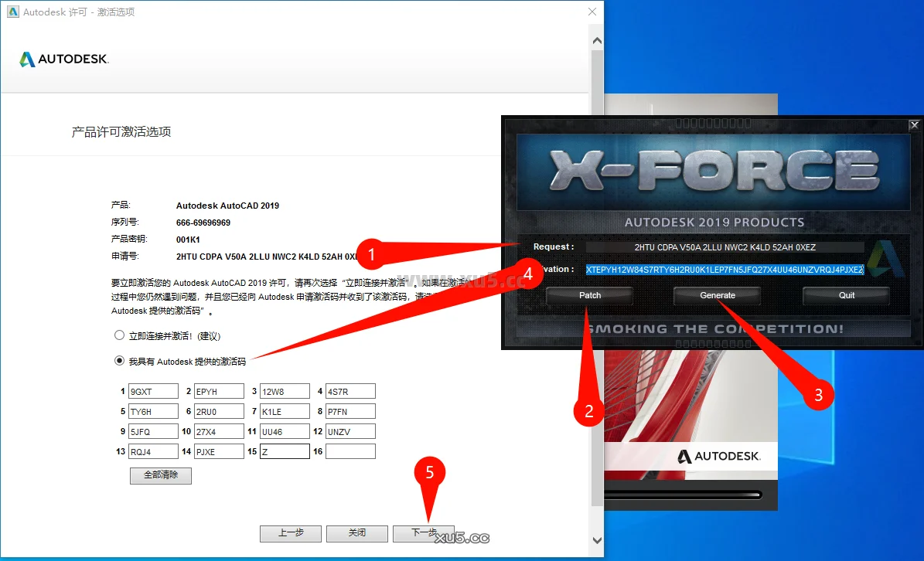The height and width of the screenshot is (561, 924).
Task: Click the Autodesk logo on the splash screen
Action: point(718,456)
